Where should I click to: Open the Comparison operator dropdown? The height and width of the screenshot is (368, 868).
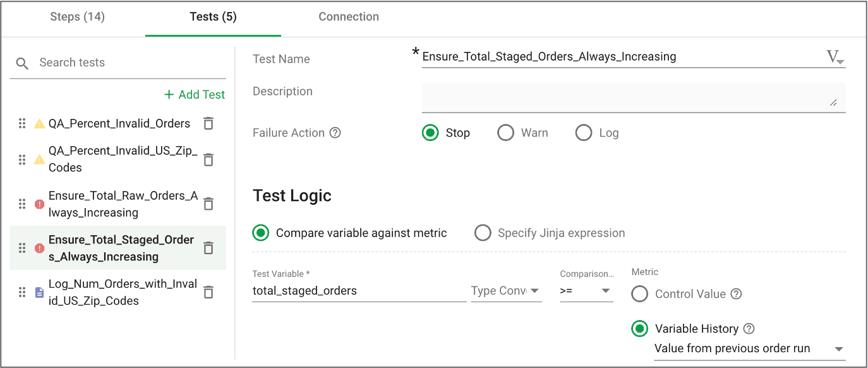(x=586, y=291)
